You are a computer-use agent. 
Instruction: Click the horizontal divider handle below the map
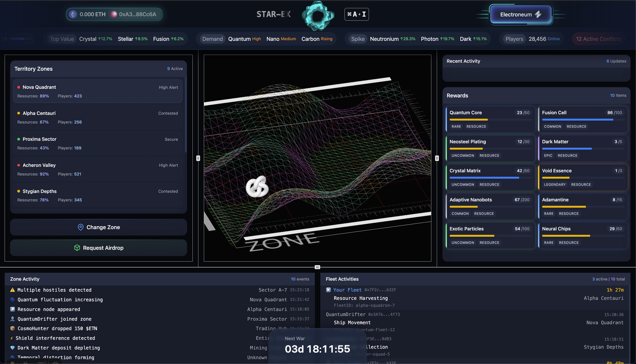[317, 267]
